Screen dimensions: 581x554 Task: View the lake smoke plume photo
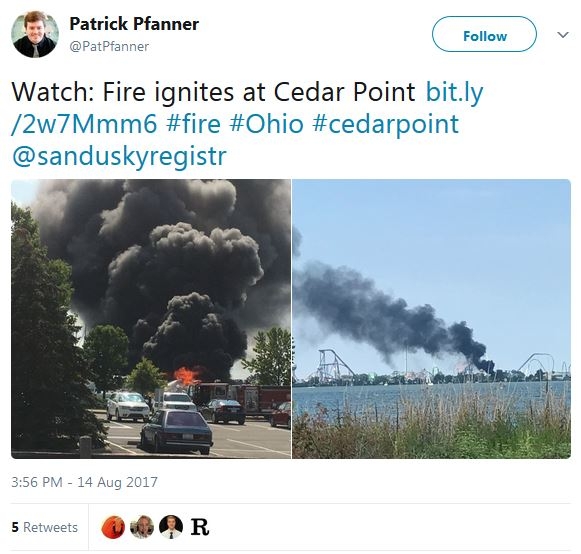click(x=432, y=319)
